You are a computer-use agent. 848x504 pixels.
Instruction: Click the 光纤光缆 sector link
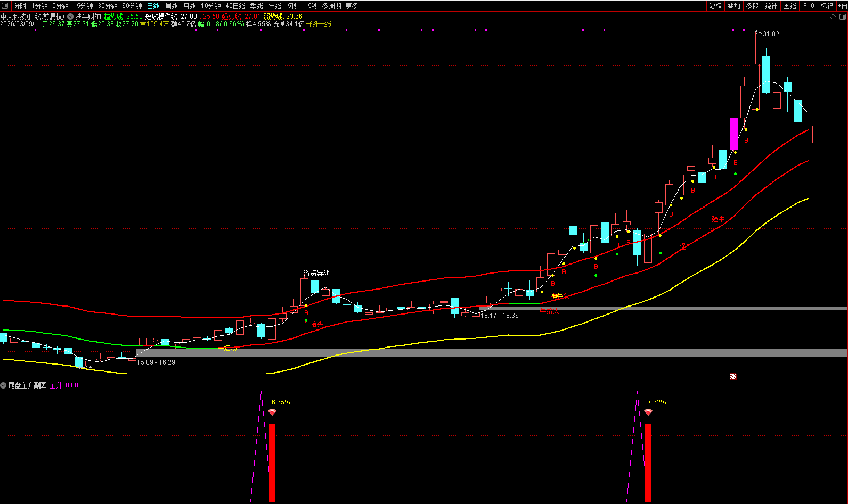(319, 24)
